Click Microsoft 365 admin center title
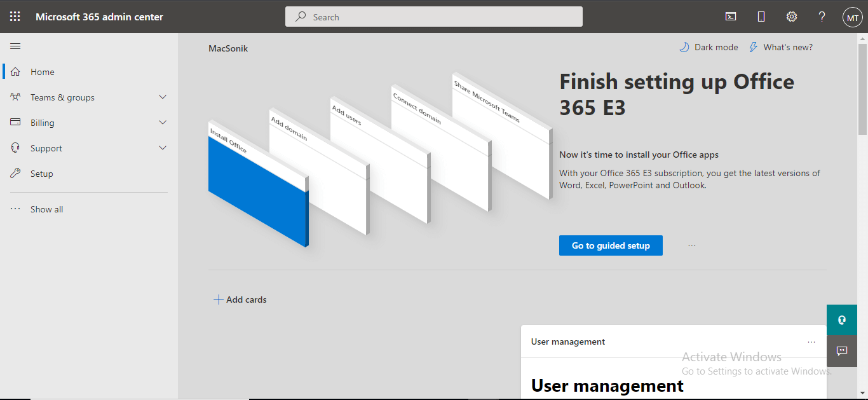The image size is (868, 400). (x=99, y=17)
